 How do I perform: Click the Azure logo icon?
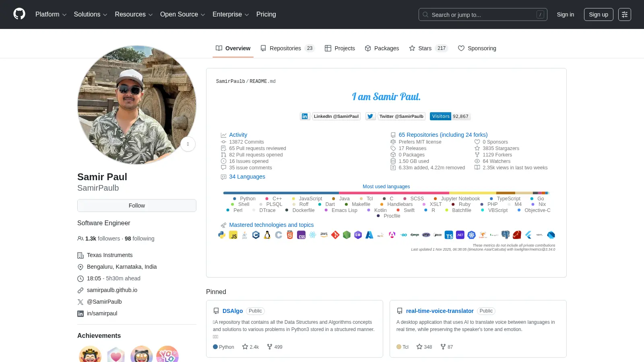(x=369, y=235)
